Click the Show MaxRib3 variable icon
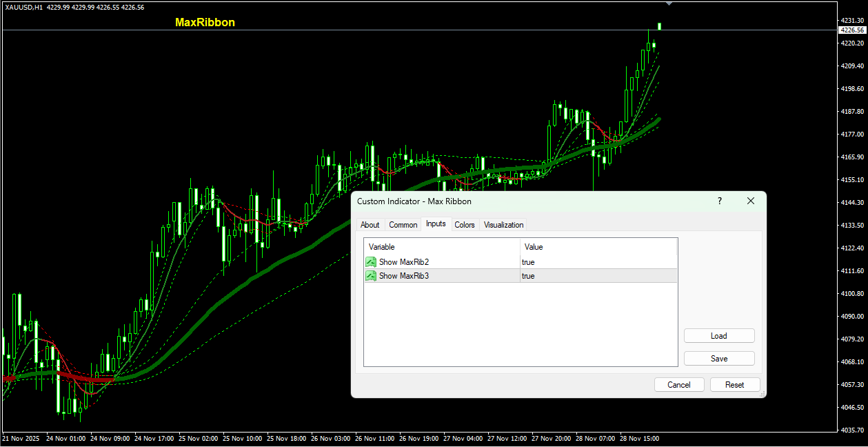The height and width of the screenshot is (447, 868). pos(371,276)
